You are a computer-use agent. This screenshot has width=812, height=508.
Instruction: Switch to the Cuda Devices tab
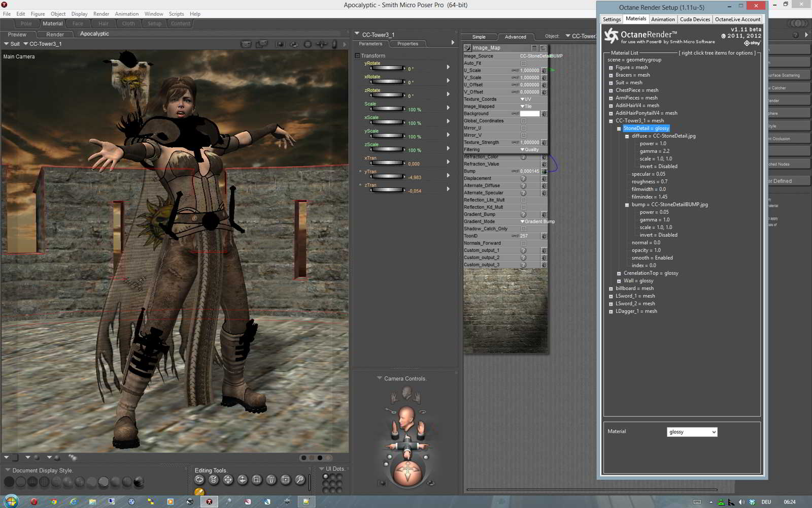tap(695, 19)
